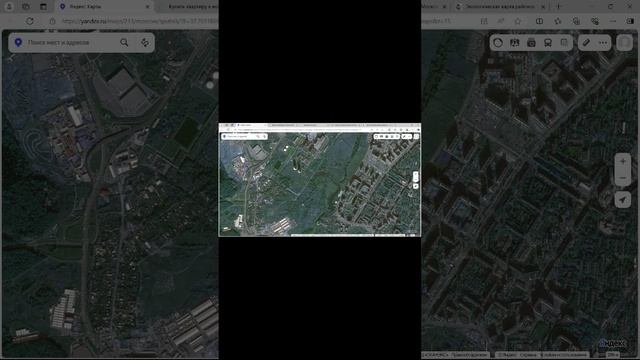Image resolution: width=640 pixels, height=360 pixels.
Task: Click the Яндекс logo on large background map
Action: coord(612,344)
